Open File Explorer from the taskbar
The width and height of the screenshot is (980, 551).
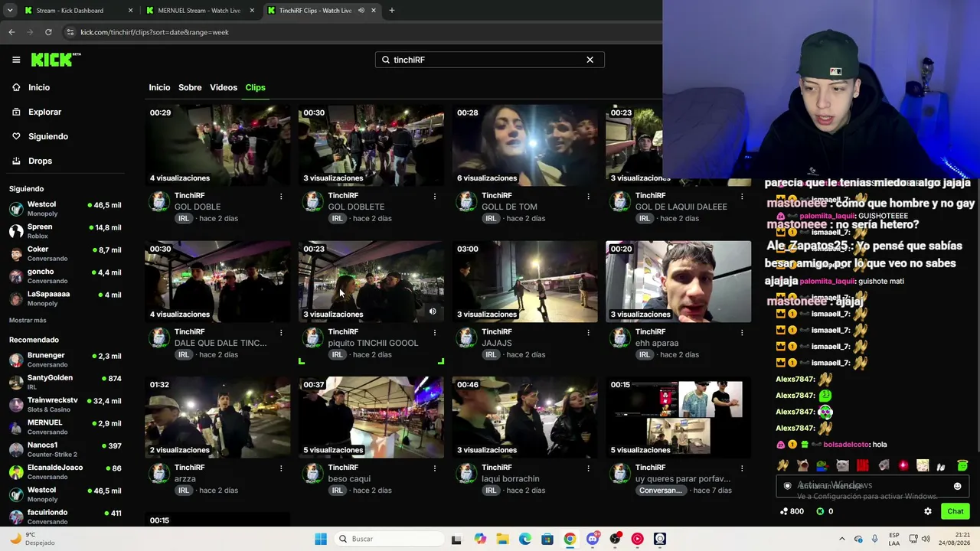(x=502, y=539)
